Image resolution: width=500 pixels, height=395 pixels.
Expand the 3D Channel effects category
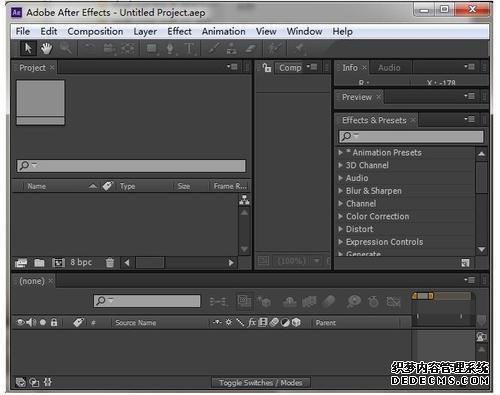pos(340,165)
